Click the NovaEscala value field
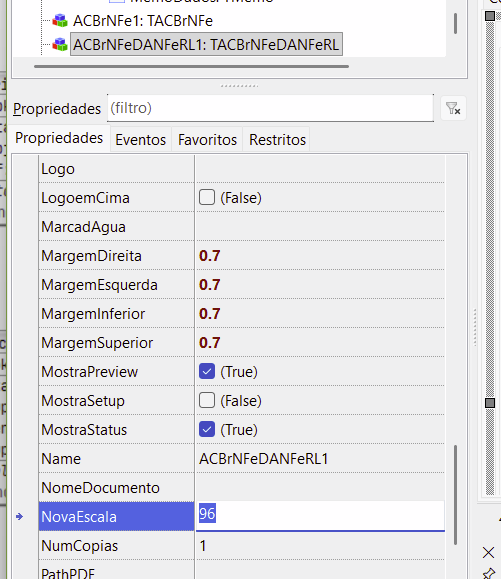The image size is (501, 579). (320, 516)
